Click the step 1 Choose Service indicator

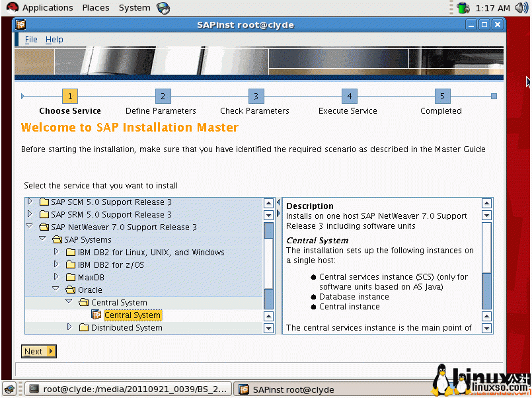point(70,96)
